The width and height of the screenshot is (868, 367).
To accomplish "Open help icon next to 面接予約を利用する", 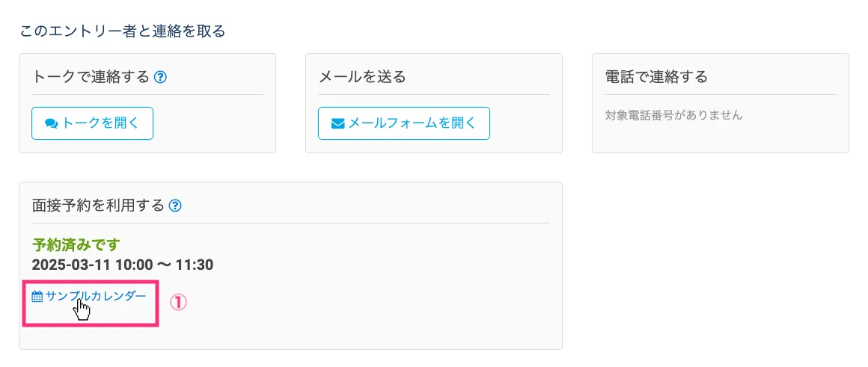I will click(175, 206).
